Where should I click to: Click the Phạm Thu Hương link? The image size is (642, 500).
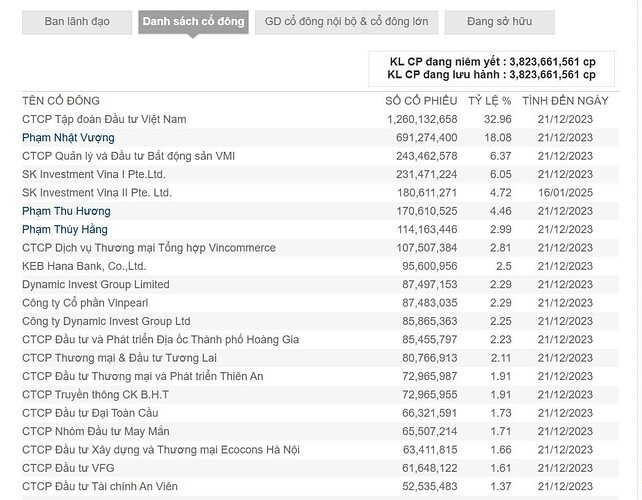coord(66,211)
